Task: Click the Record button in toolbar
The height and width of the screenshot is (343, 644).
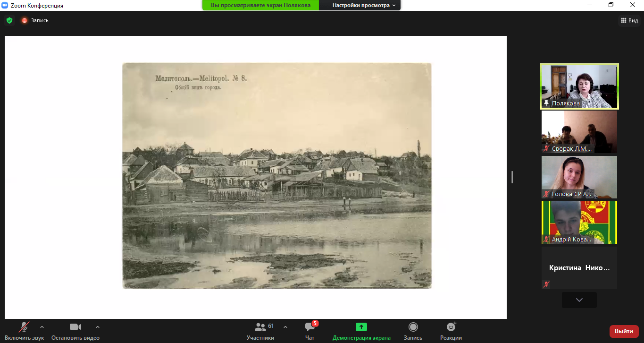Action: tap(413, 331)
